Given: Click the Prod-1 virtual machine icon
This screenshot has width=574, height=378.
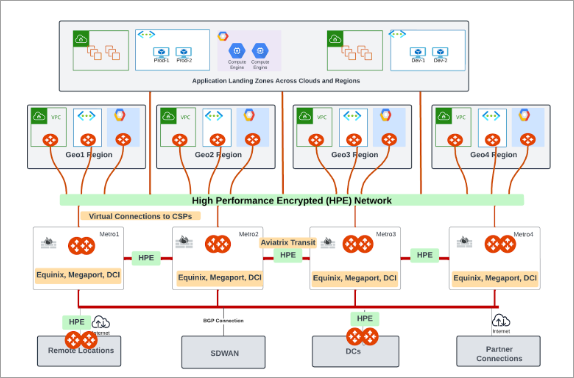Looking at the screenshot, I should 161,52.
